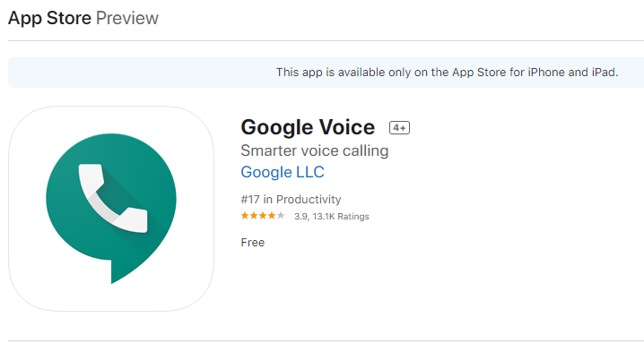Click the Google Voice app icon
Image resolution: width=644 pixels, height=361 pixels.
point(111,208)
